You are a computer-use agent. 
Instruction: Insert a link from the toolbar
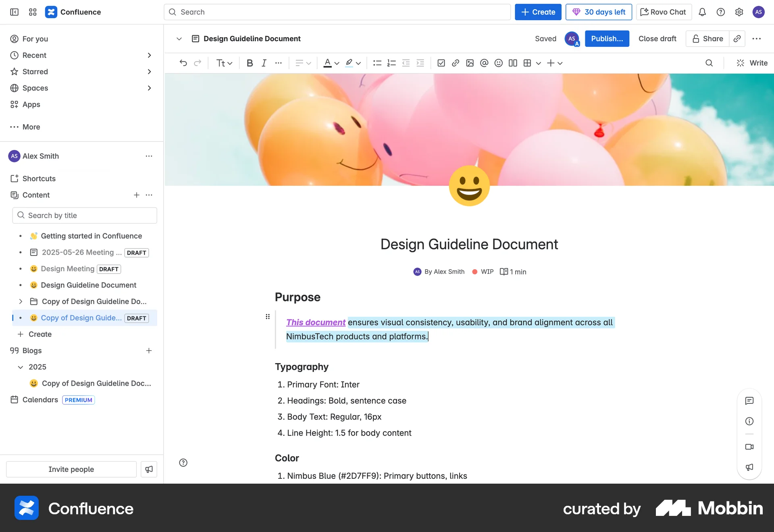pyautogui.click(x=456, y=63)
